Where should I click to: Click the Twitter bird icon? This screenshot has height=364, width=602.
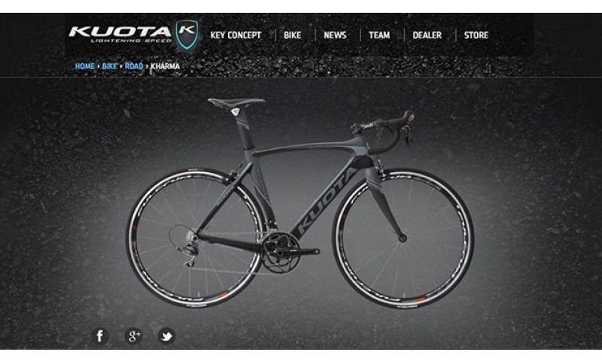pos(166,336)
